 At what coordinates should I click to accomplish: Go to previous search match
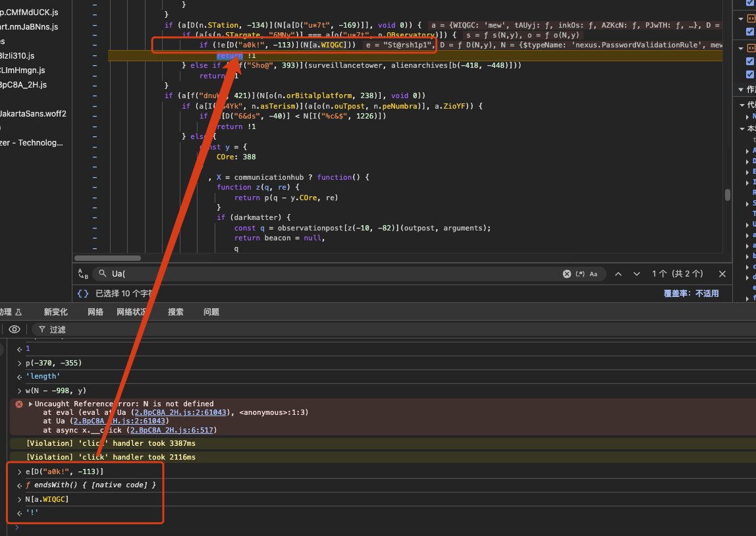click(x=618, y=274)
